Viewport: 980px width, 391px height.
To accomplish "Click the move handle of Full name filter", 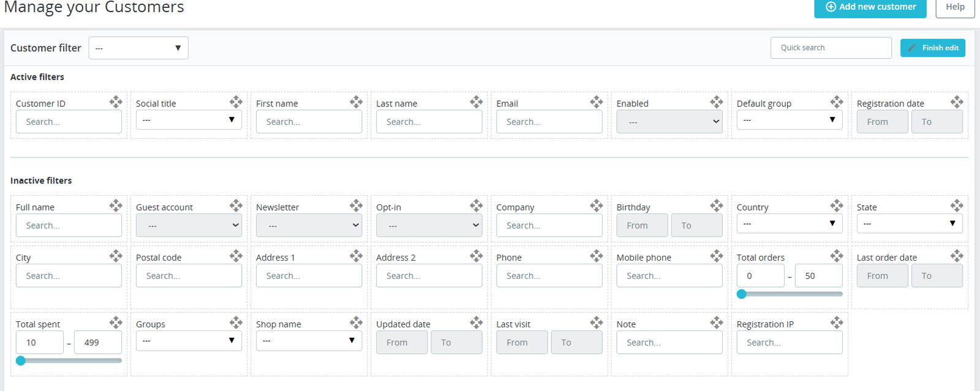I will tap(116, 206).
